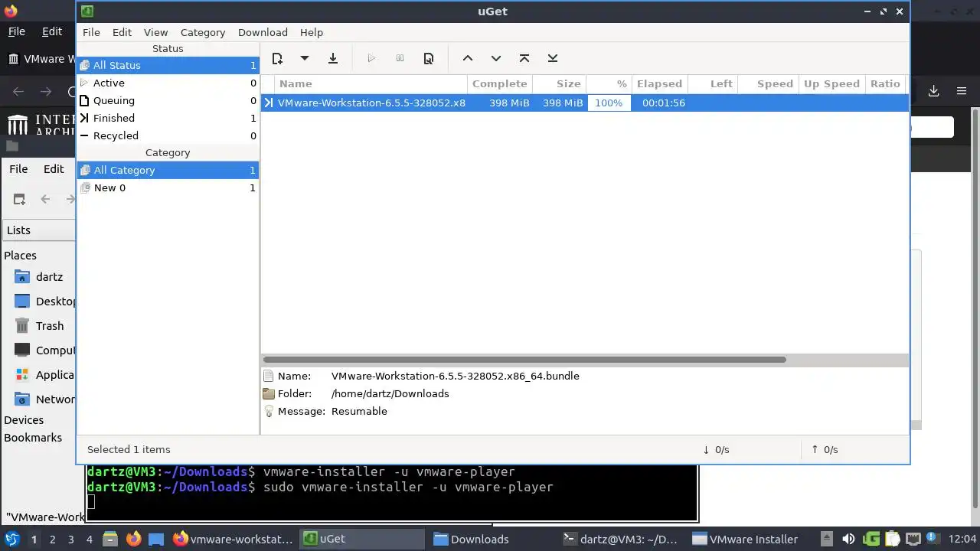Select Finished status filter
The width and height of the screenshot is (980, 551).
pyautogui.click(x=168, y=118)
